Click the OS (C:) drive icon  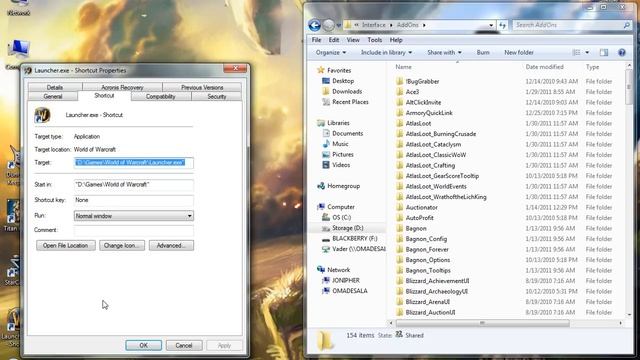326,217
